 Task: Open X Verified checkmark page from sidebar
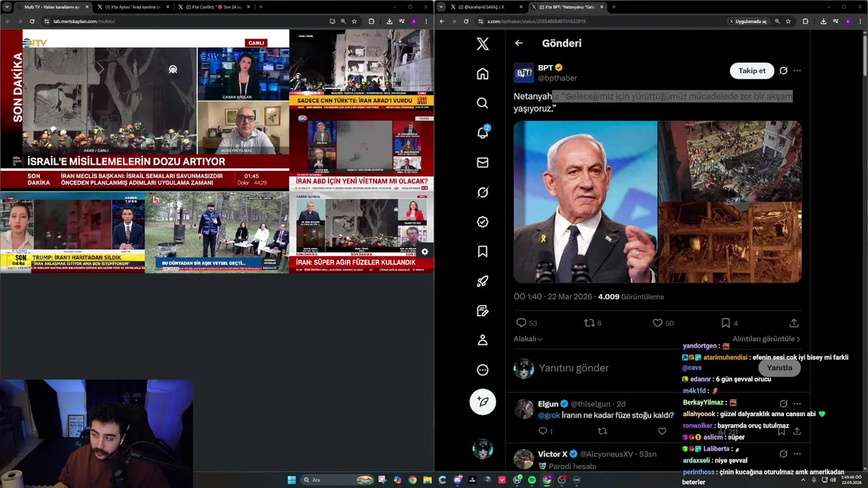point(482,222)
